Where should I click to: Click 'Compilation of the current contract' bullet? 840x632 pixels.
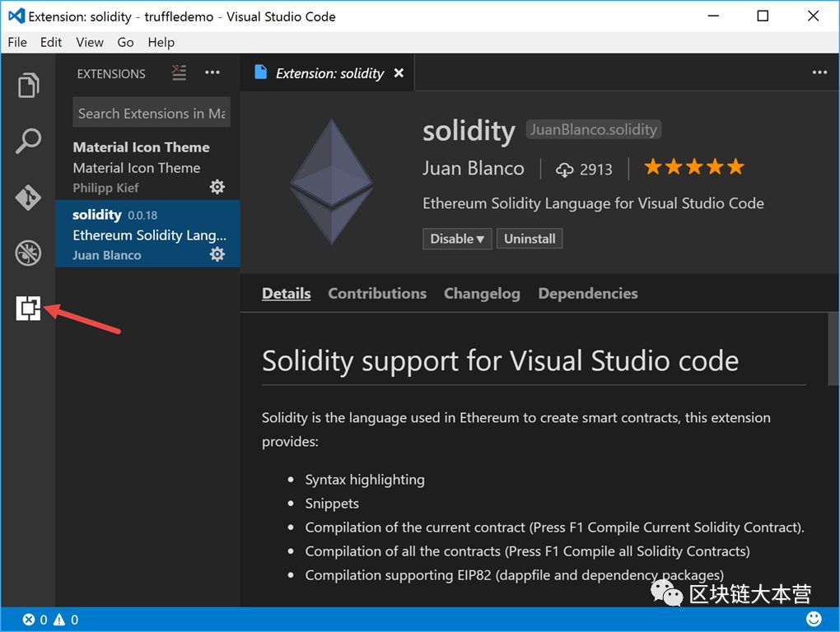554,527
